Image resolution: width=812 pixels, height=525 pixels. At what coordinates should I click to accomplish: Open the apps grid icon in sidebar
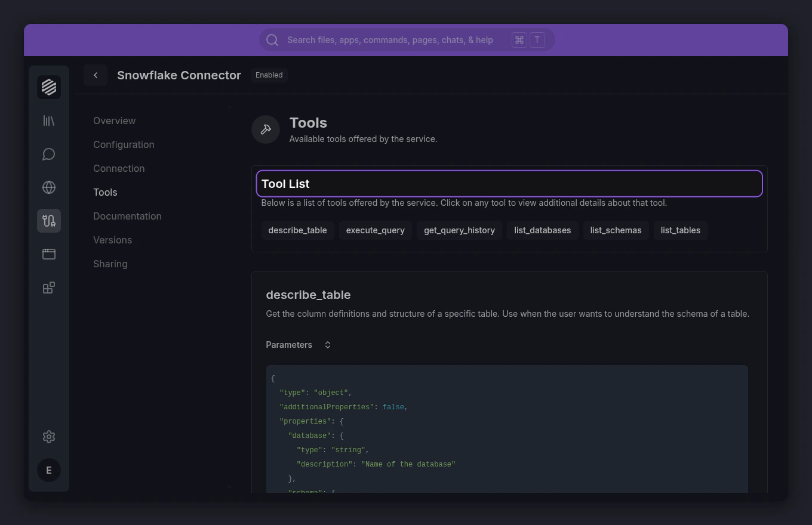coord(49,288)
